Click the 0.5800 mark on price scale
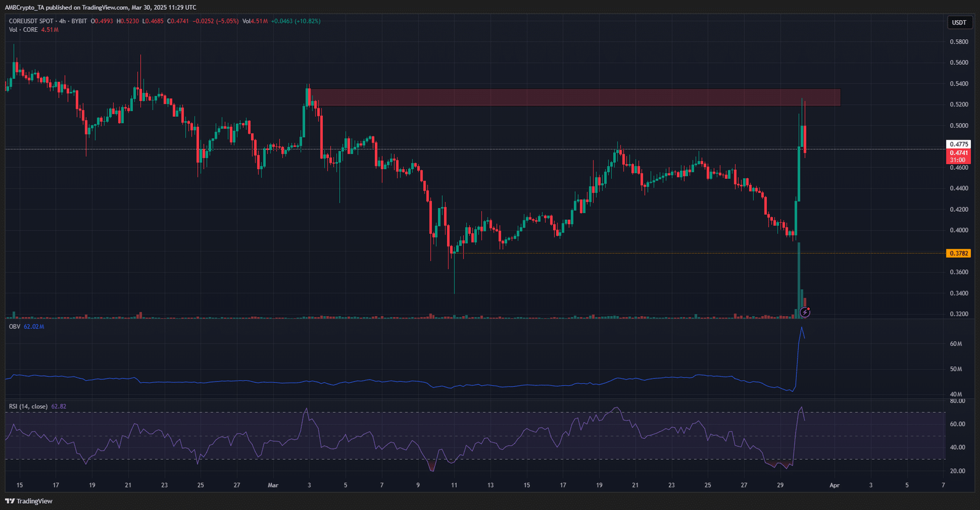 [959, 42]
